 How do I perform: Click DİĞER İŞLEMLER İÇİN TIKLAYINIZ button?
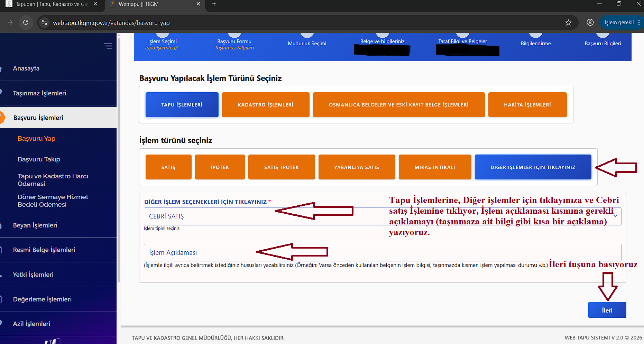[x=533, y=167]
